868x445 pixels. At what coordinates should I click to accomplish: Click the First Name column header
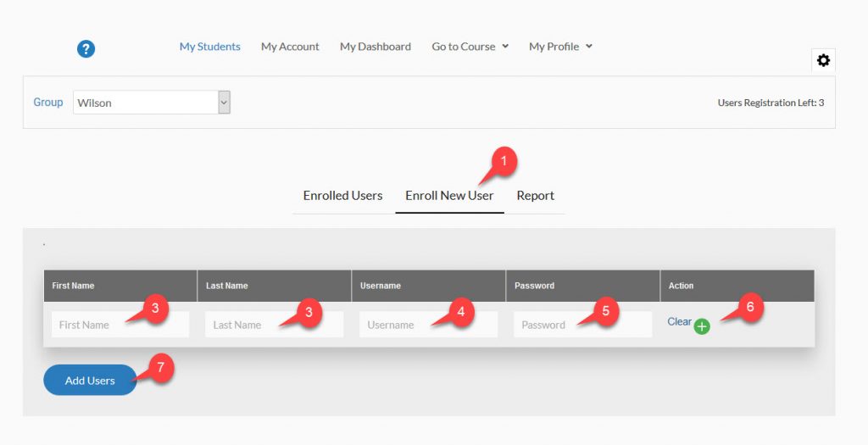120,286
